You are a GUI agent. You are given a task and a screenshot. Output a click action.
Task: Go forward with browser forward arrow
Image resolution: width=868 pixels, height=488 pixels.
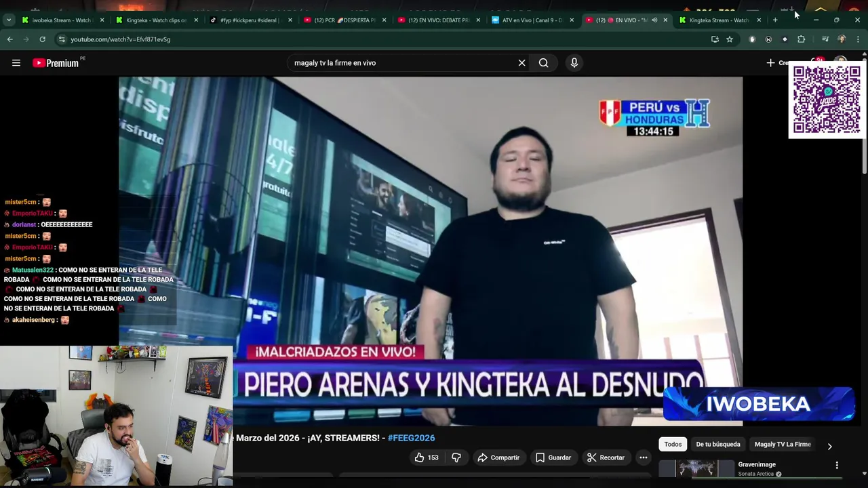tap(26, 39)
